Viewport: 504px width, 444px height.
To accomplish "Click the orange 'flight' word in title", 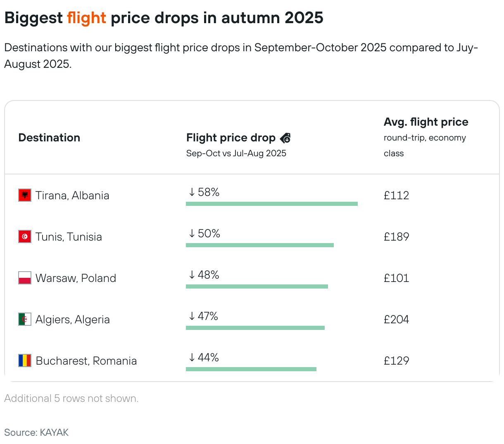I will click(86, 18).
